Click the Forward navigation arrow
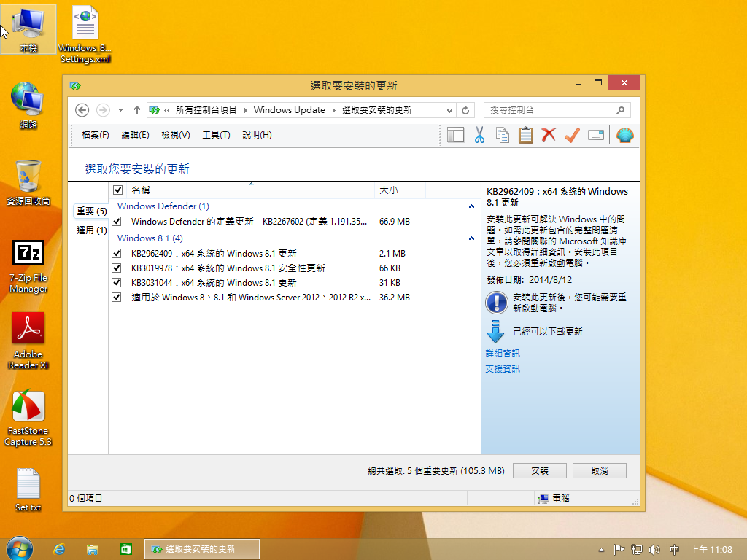Screen dimensions: 747x560 click(103, 110)
